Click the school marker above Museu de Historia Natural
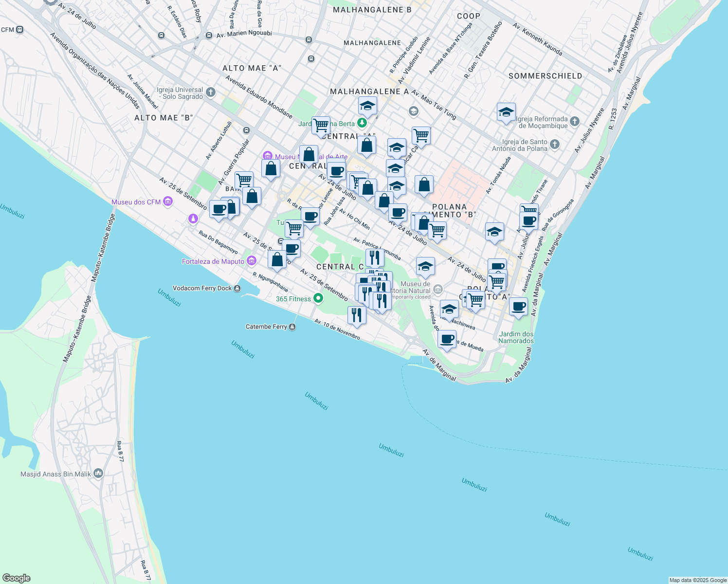This screenshot has width=728, height=584. point(425,266)
